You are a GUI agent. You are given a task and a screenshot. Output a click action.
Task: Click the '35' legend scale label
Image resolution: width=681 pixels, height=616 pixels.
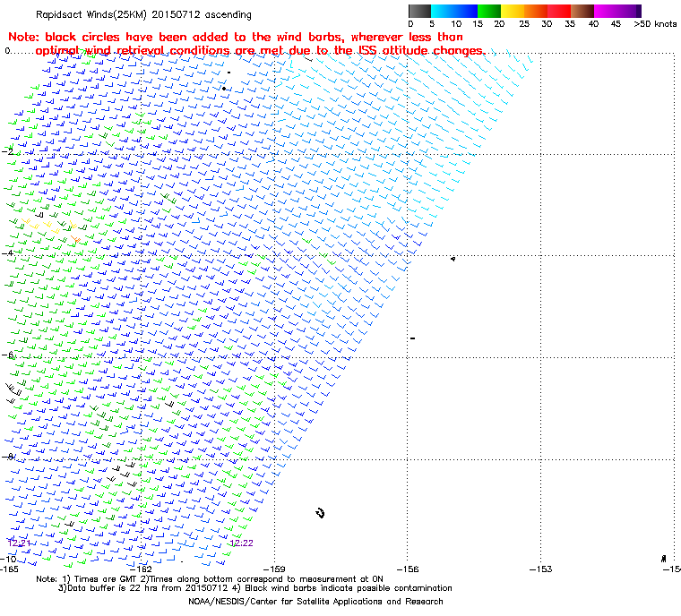[570, 24]
